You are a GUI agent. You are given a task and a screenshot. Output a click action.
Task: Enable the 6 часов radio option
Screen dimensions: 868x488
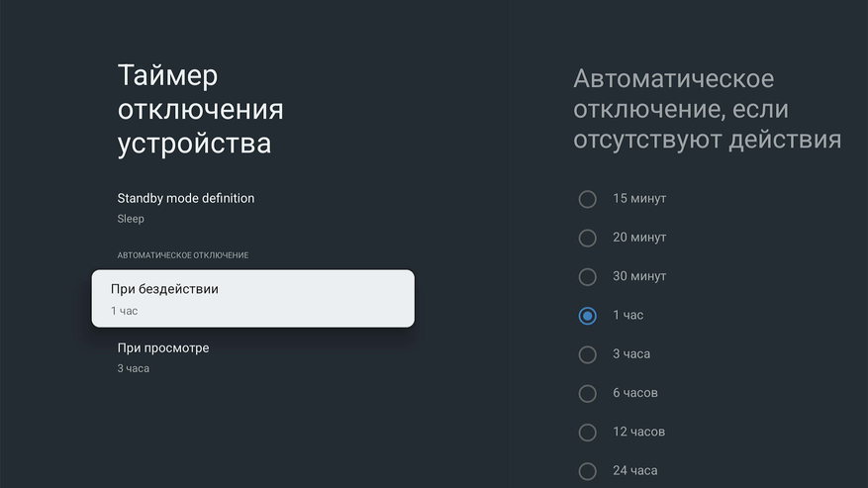[x=588, y=393]
